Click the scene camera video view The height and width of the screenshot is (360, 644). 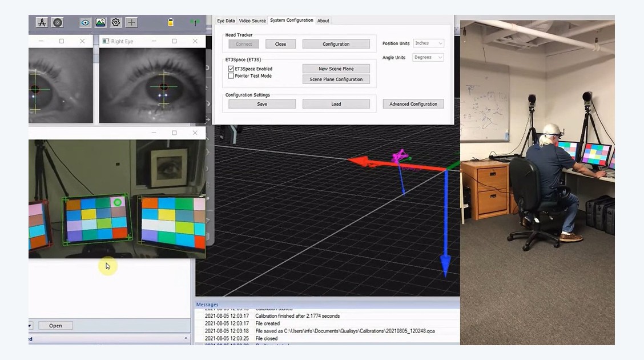click(x=117, y=199)
